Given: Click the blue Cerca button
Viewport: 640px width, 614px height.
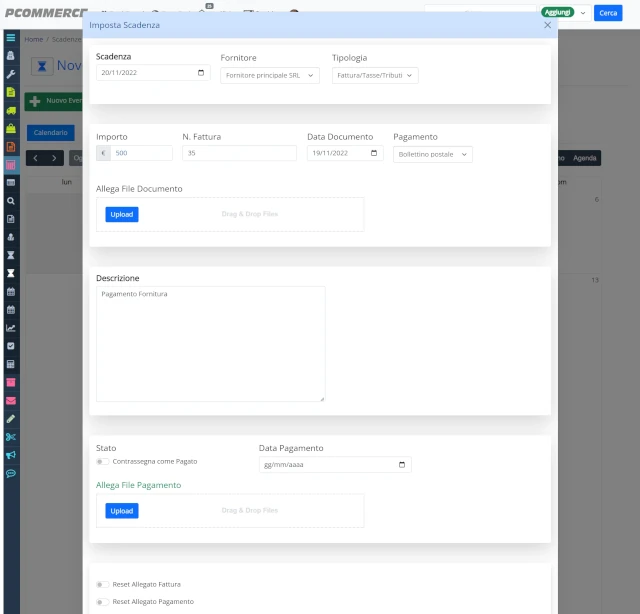Looking at the screenshot, I should coord(608,13).
